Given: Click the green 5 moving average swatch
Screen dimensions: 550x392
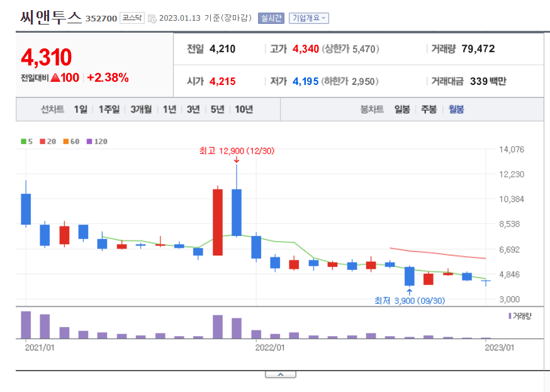Looking at the screenshot, I should click(x=23, y=142).
